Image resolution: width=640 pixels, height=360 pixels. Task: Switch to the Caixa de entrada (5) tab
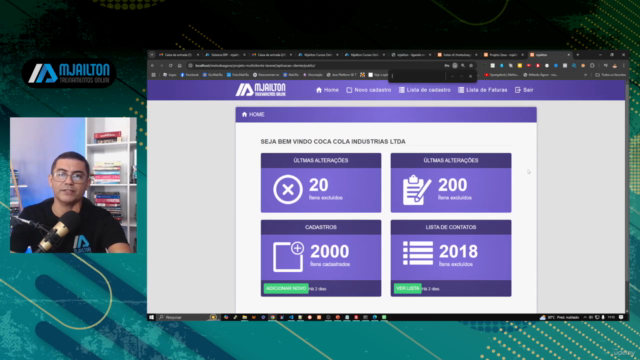point(179,55)
